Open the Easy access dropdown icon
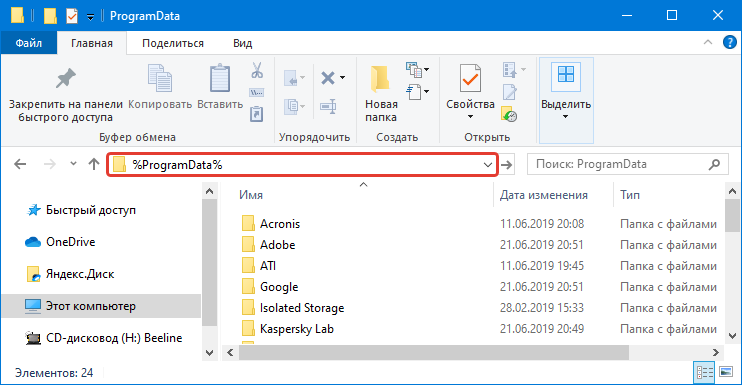Viewport: 742px width, 385px height. pos(417,92)
